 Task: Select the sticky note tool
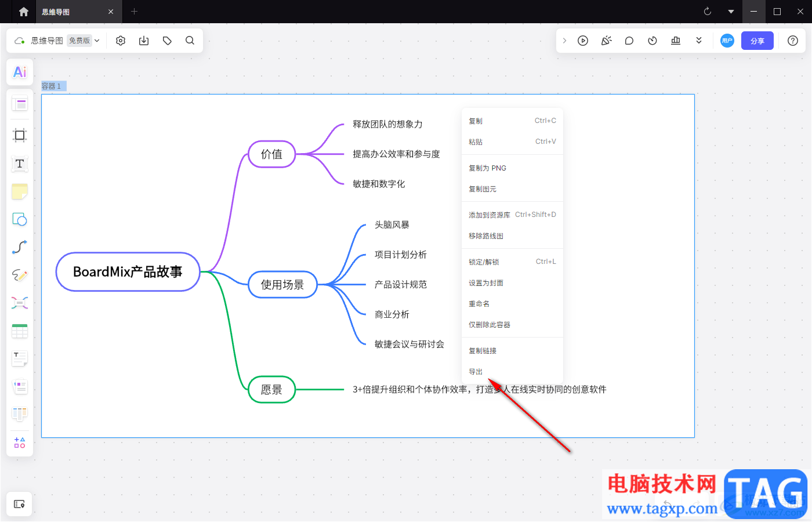point(20,191)
